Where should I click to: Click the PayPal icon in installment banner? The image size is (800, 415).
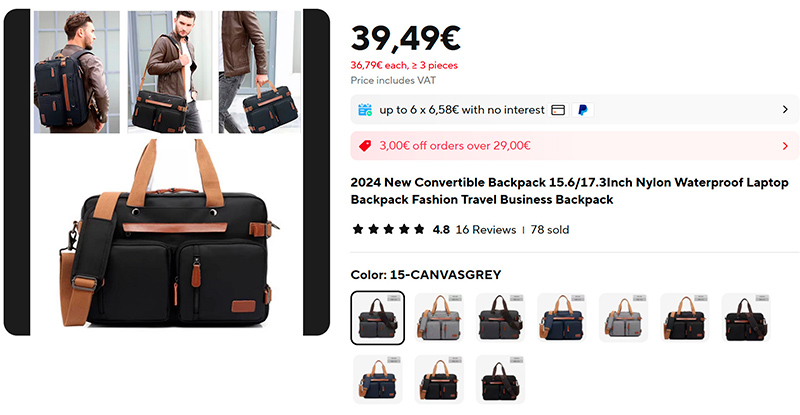[x=583, y=110]
